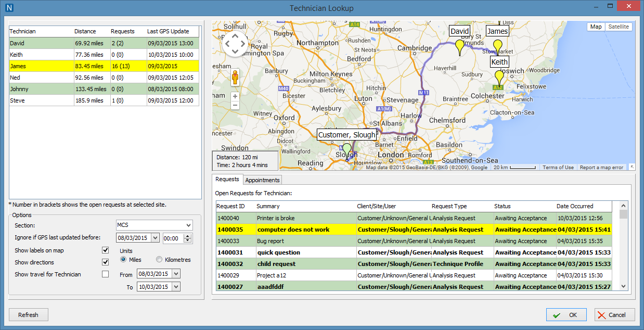Sort requests by Request ID header

pyautogui.click(x=236, y=206)
